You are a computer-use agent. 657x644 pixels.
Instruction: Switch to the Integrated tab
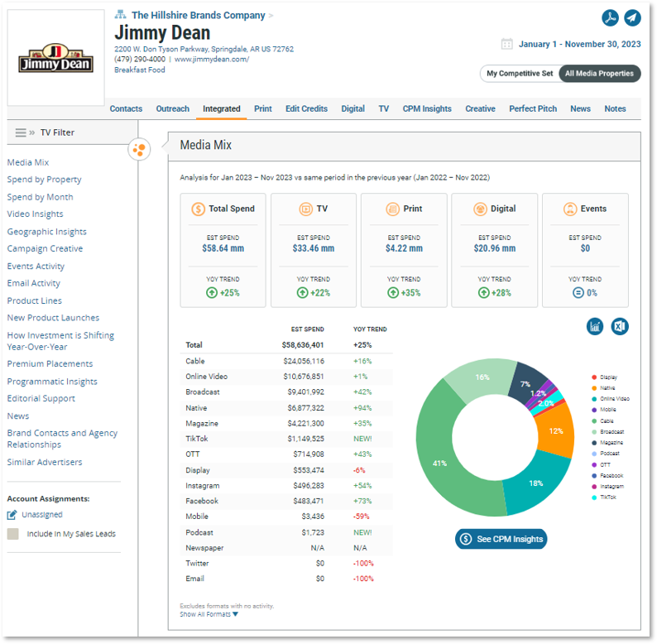point(221,108)
